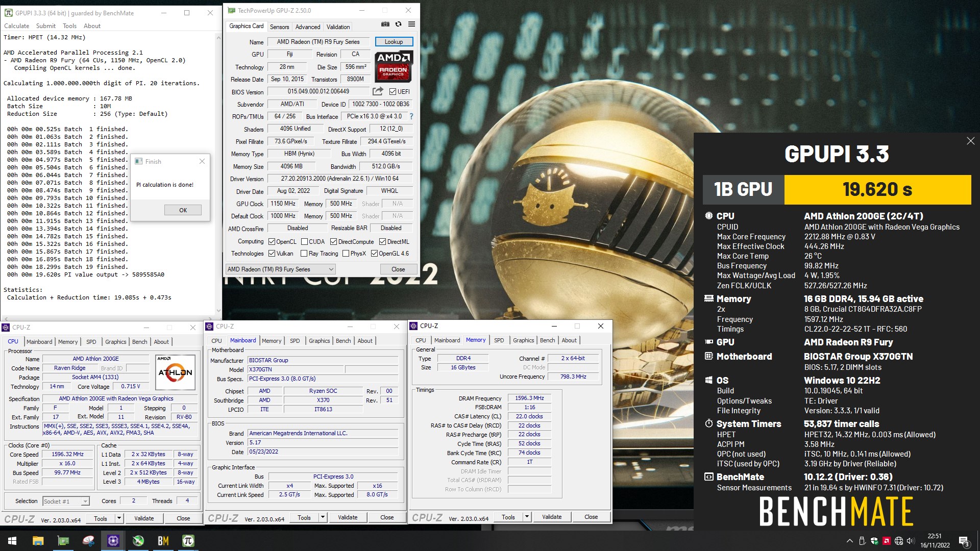Screen dimensions: 980x551
Task: Open the Submit menu in GPUPI
Action: click(46, 26)
